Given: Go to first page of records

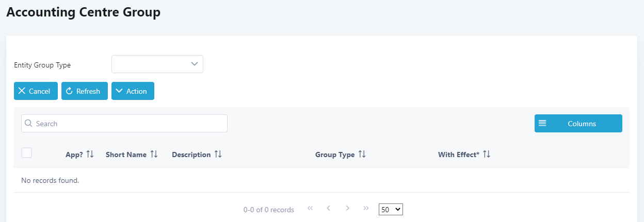Looking at the screenshot, I should [x=310, y=209].
